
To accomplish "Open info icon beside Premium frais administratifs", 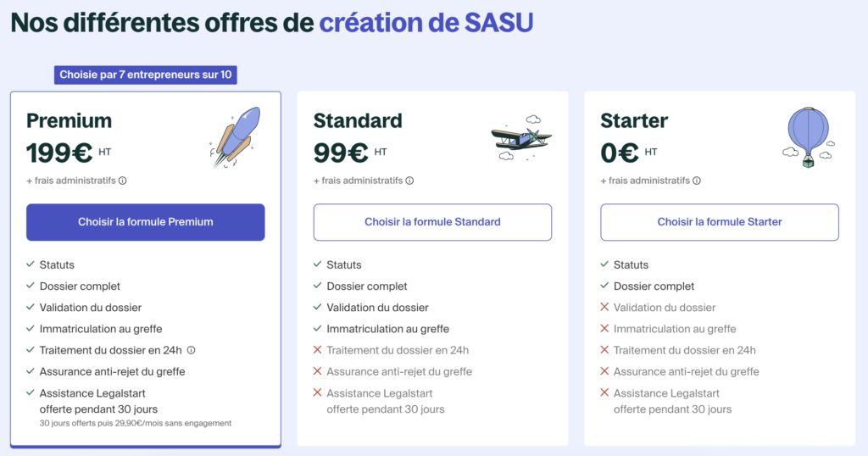I will (123, 181).
